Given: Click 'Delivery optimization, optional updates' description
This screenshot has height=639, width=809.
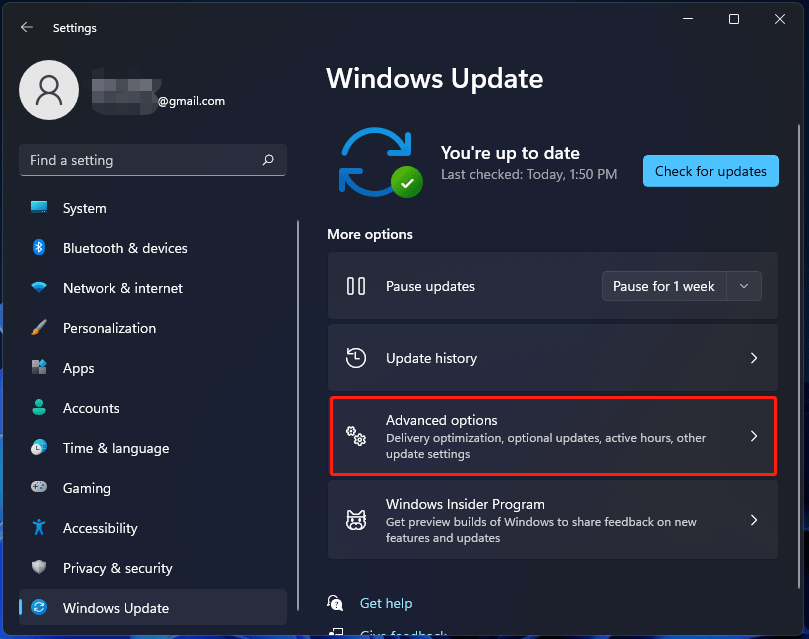Looking at the screenshot, I should [x=546, y=446].
